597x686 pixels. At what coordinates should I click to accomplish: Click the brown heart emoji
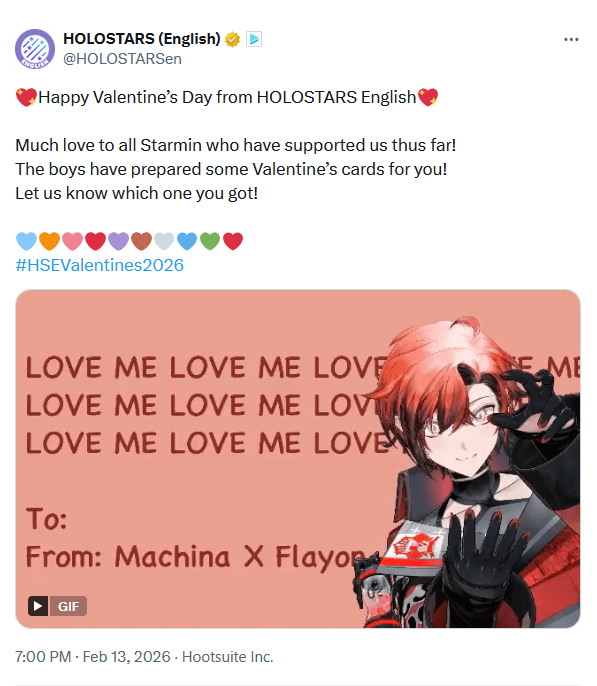[141, 241]
